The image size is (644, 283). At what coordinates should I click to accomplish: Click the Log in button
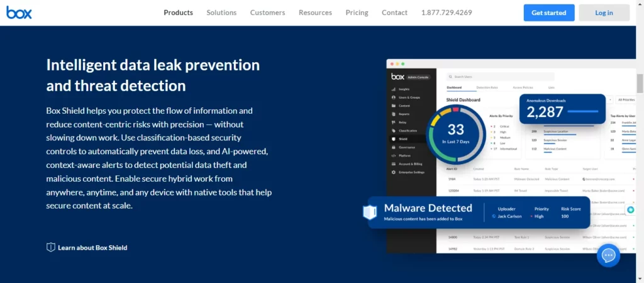click(604, 13)
